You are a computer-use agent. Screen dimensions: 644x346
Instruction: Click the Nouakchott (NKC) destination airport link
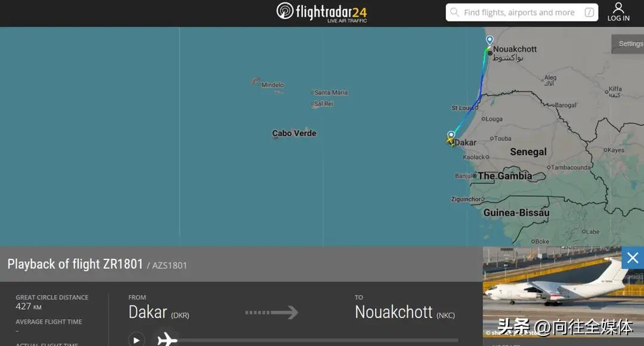(404, 313)
